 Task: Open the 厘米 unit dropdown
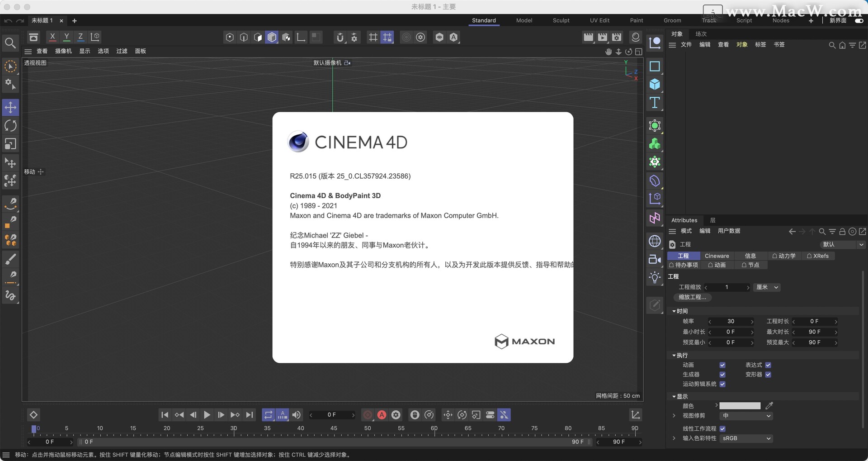767,287
